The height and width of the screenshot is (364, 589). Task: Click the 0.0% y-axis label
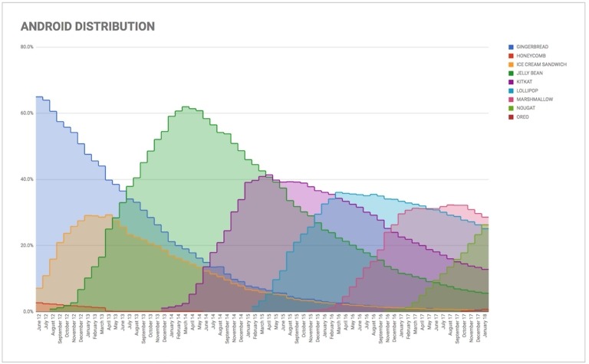(28, 312)
